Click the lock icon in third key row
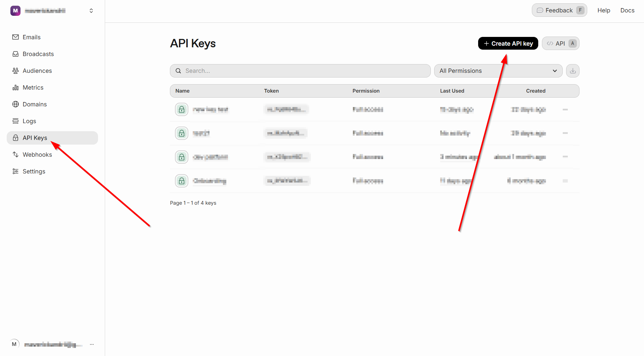The width and height of the screenshot is (644, 356). [182, 157]
